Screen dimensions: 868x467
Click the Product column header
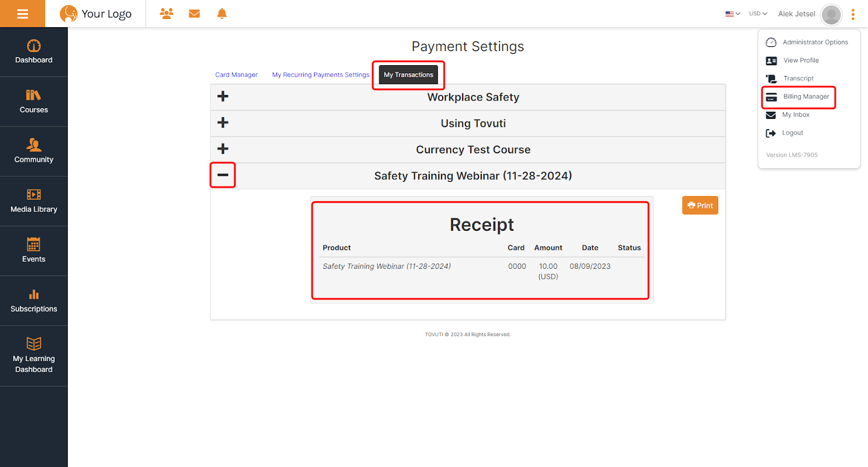click(x=336, y=248)
